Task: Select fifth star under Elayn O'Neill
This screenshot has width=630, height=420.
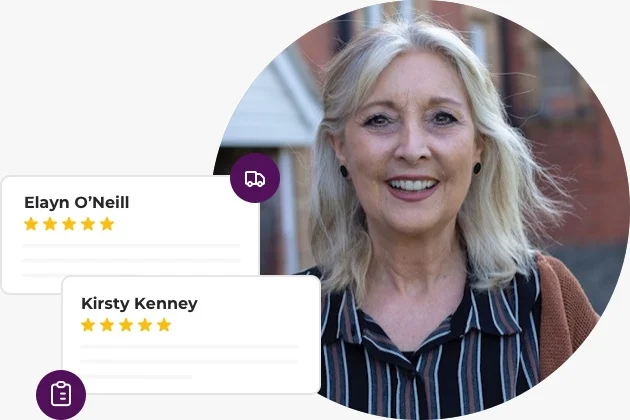Action: pos(107,224)
